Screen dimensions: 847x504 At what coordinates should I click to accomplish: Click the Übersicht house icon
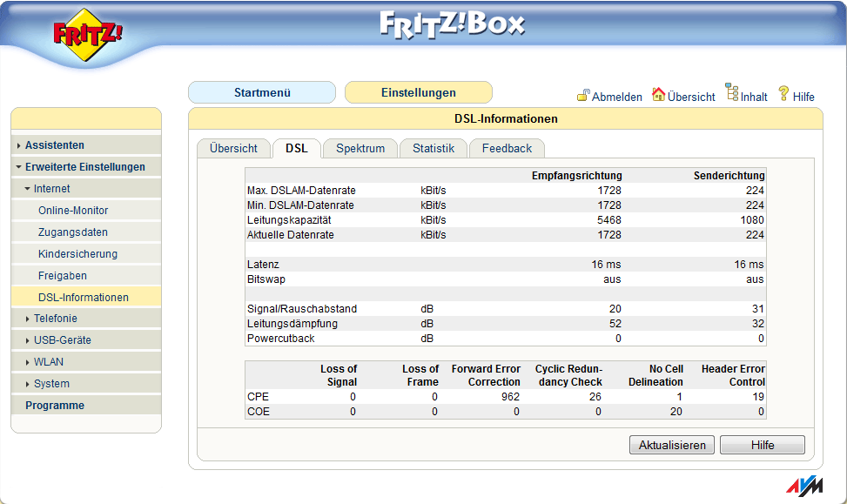(x=658, y=95)
